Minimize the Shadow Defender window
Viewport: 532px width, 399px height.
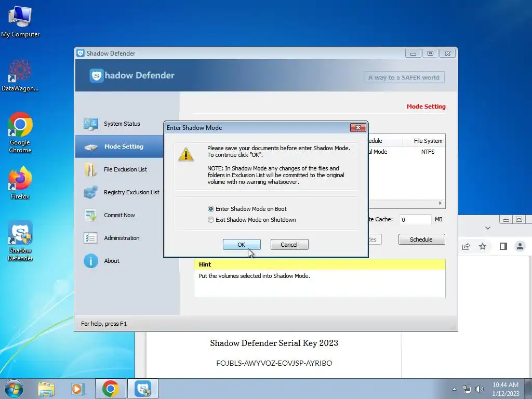413,54
